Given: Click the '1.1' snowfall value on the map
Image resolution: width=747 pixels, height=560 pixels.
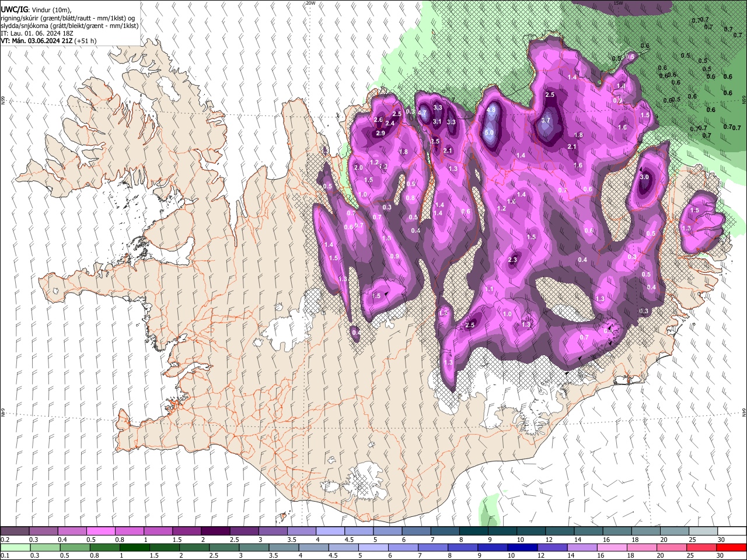Looking at the screenshot, I should 489,289.
